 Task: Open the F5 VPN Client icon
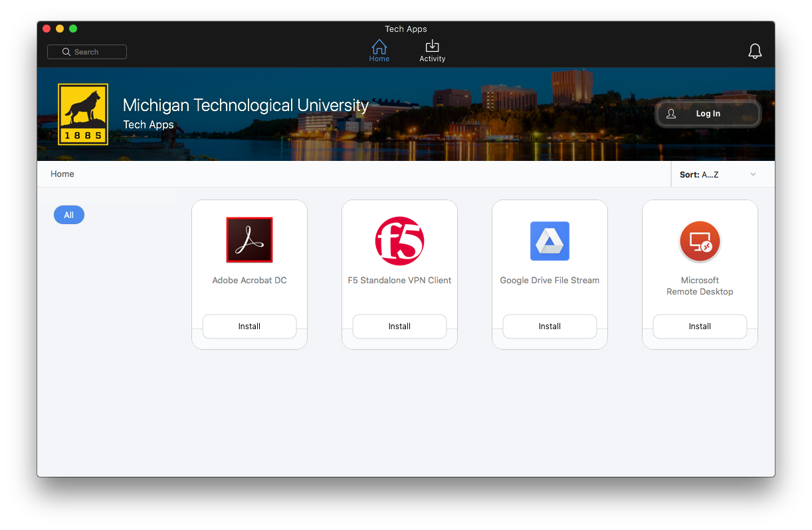(399, 241)
